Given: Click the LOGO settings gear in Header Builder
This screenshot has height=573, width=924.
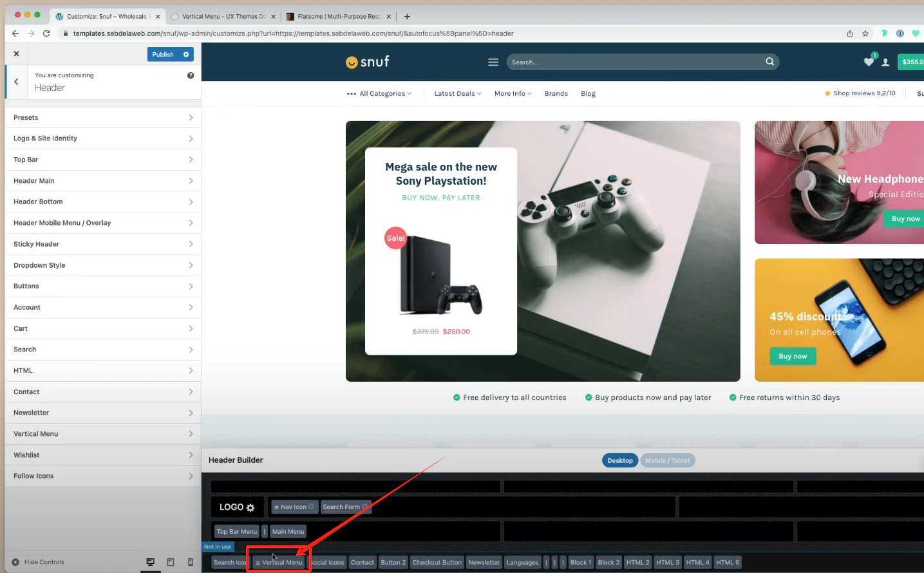Looking at the screenshot, I should pos(250,508).
